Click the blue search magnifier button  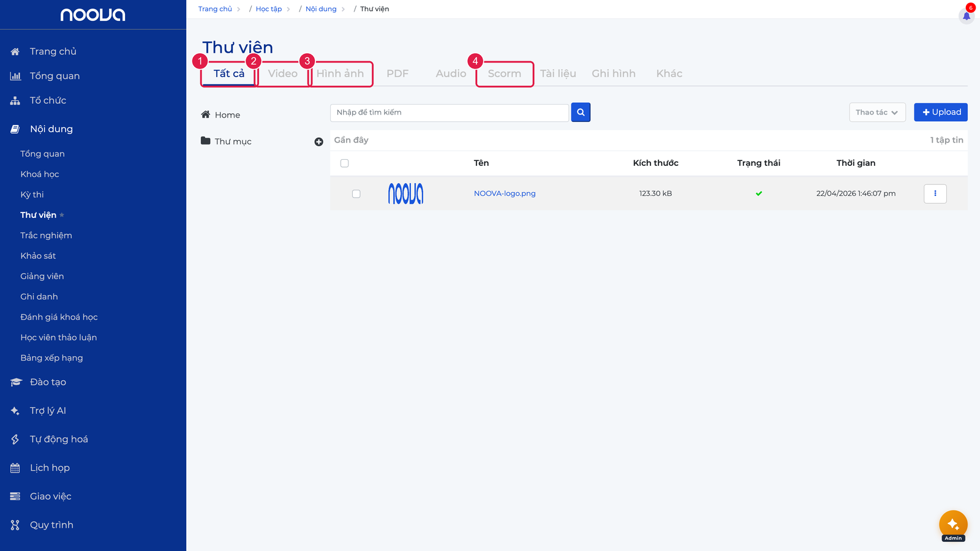pyautogui.click(x=581, y=112)
